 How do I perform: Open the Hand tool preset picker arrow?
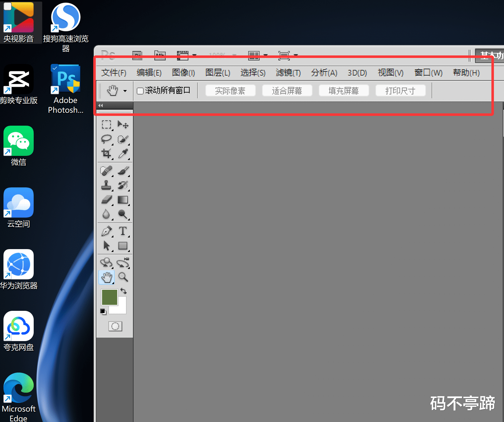click(x=125, y=91)
